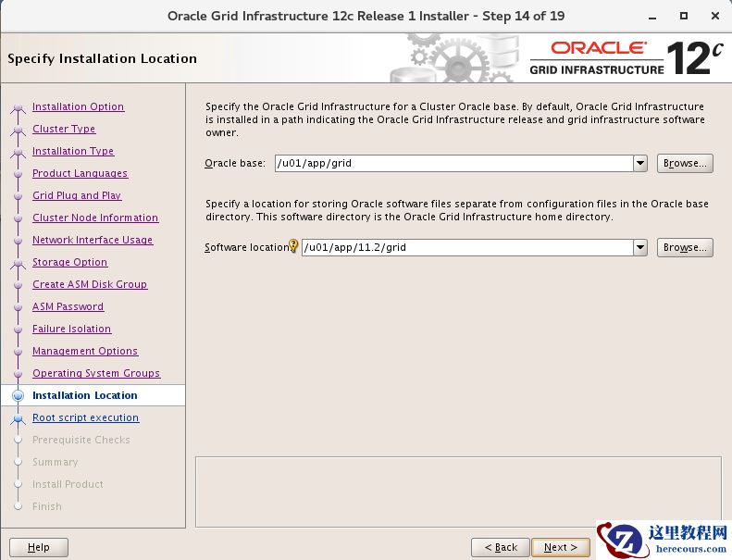
Task: Select the current Installation Location step
Action: click(85, 395)
